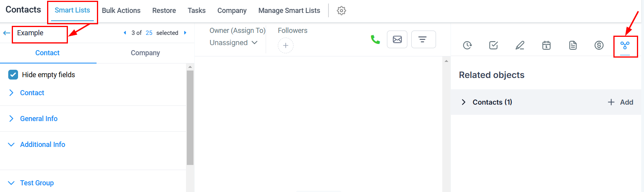Open the dollar sign payments icon

599,45
